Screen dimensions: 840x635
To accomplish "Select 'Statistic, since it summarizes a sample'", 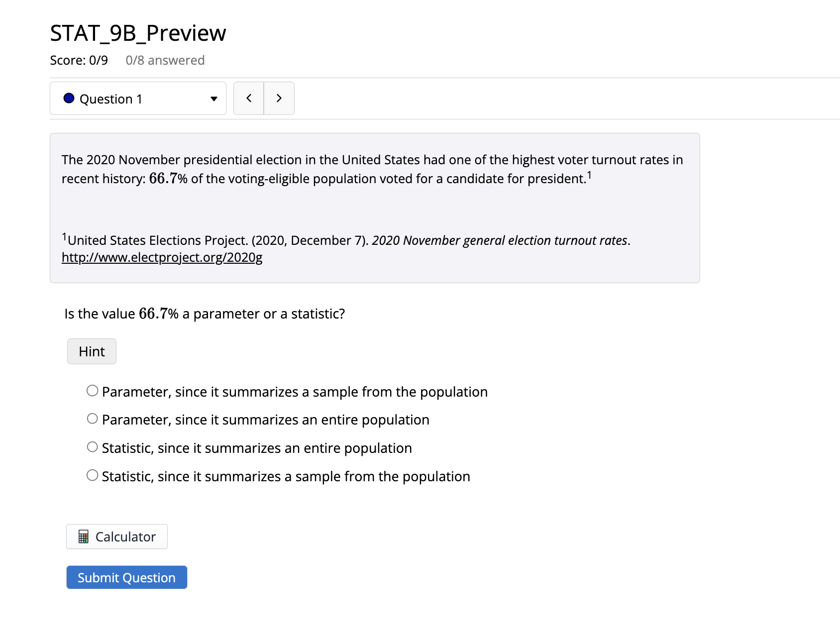I will (x=93, y=476).
